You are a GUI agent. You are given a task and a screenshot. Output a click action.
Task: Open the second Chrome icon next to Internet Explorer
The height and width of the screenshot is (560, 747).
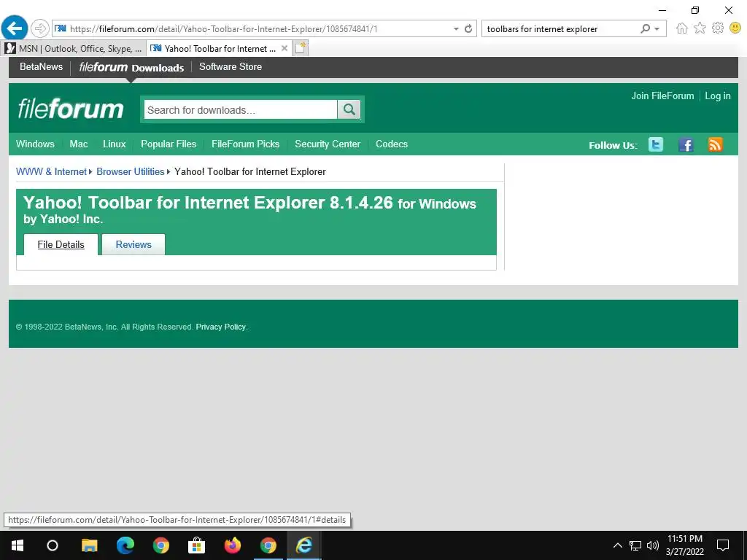268,545
